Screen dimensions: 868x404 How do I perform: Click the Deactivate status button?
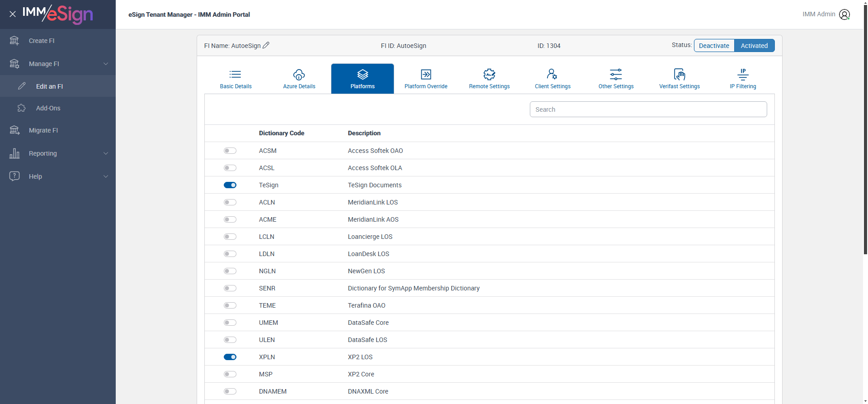[x=714, y=46]
